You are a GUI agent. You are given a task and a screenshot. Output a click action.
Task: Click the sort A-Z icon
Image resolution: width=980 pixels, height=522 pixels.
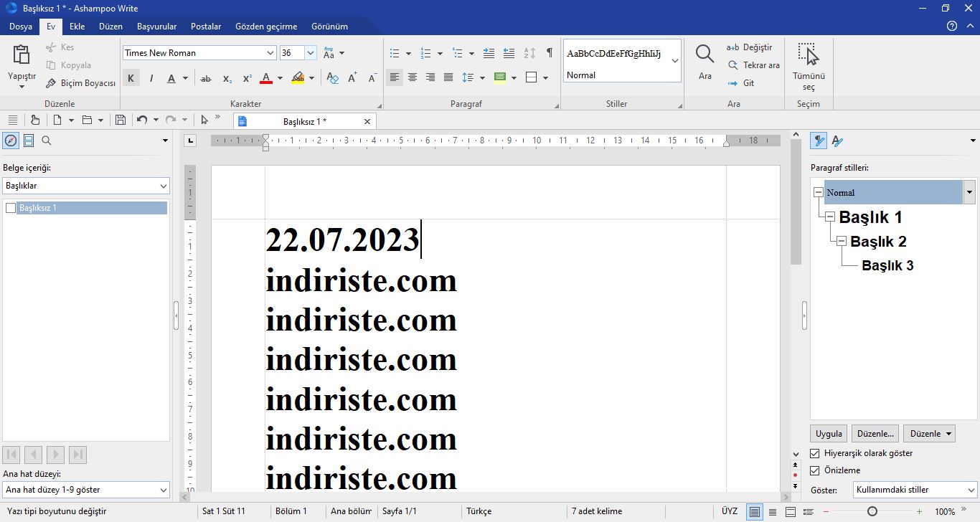point(529,53)
